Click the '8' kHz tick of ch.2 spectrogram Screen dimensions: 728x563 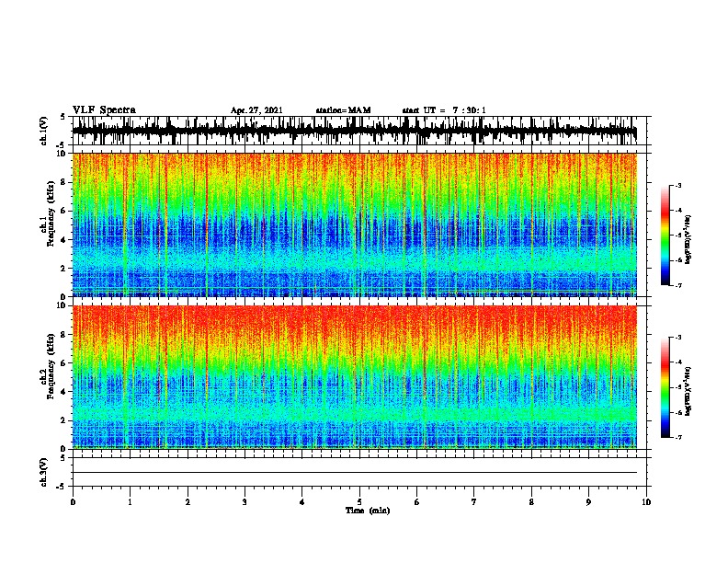64,335
